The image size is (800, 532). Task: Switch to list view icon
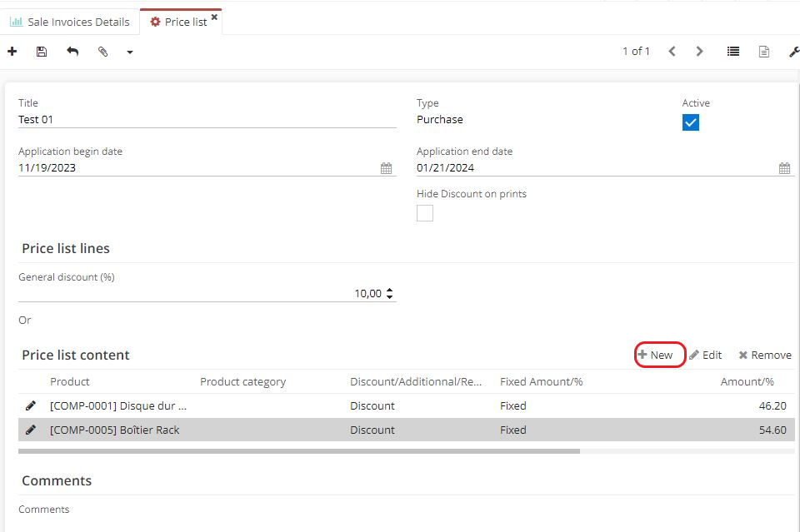click(x=733, y=52)
